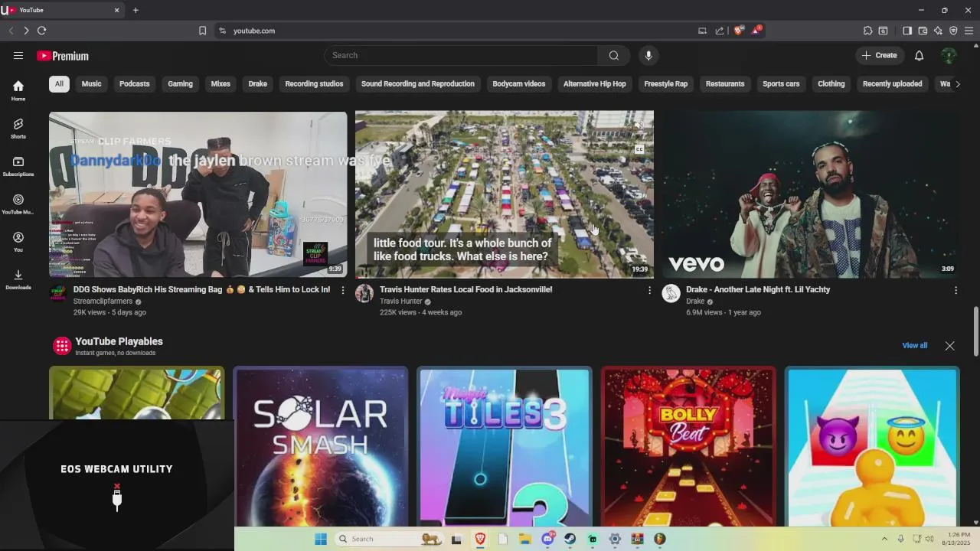Viewport: 980px width, 551px height.
Task: Go to Home in the sidebar
Action: (x=18, y=90)
